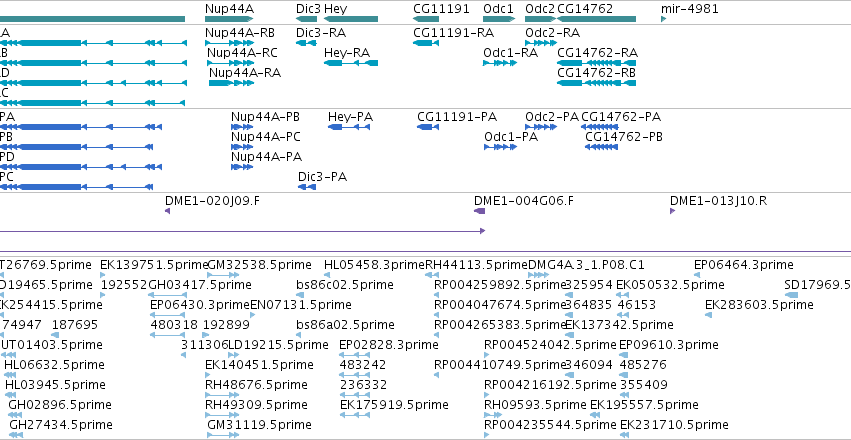Open the bs86a02.5prime EST label
The width and height of the screenshot is (851, 440).
point(345,325)
